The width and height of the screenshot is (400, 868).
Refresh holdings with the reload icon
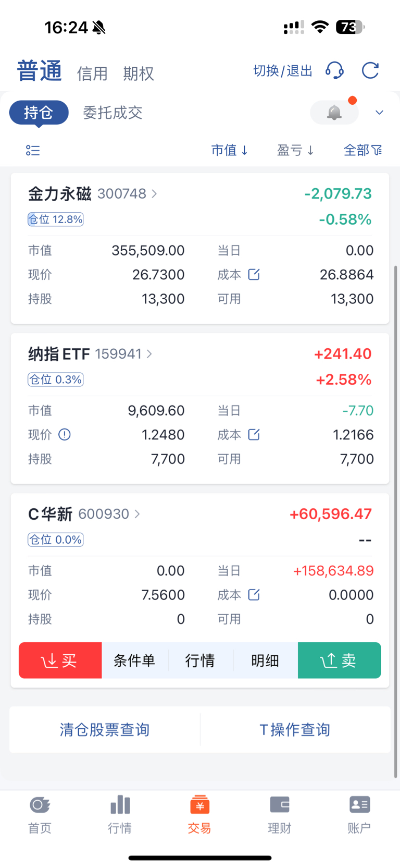[370, 70]
